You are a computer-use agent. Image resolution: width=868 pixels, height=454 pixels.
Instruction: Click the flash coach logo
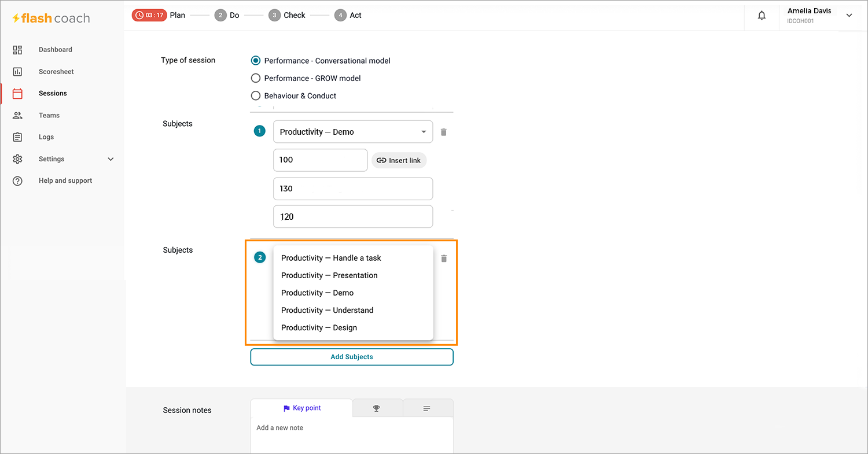tap(51, 18)
